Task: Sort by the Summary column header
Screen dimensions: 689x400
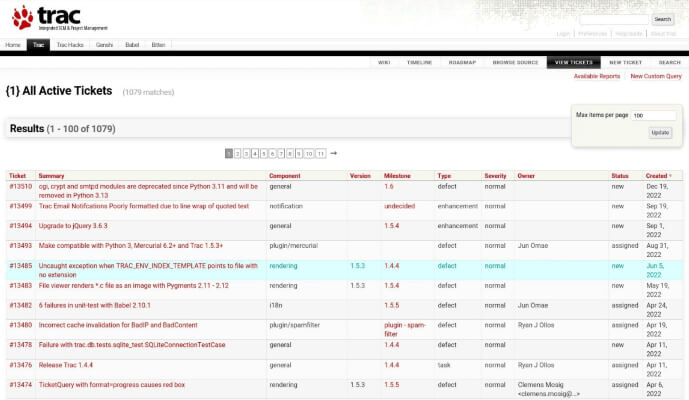Action: pos(51,176)
